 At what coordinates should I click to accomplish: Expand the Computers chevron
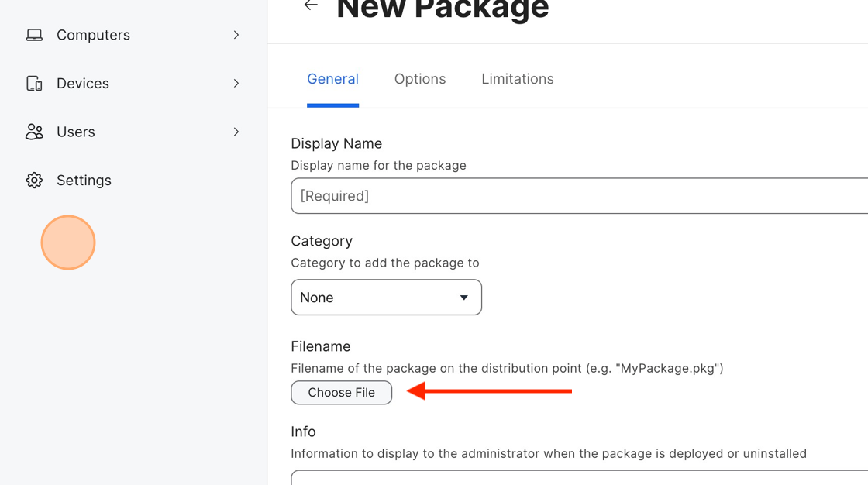(236, 35)
